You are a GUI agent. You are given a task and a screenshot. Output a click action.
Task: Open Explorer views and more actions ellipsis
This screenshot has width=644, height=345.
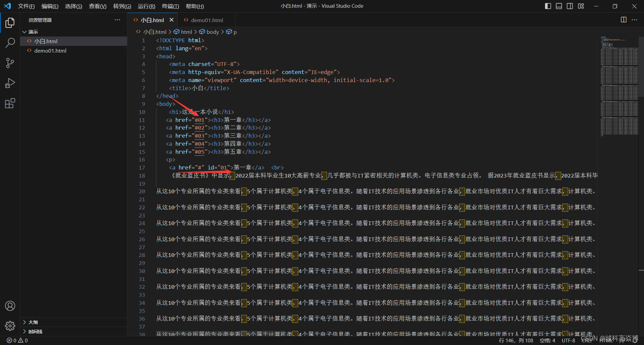pyautogui.click(x=117, y=20)
